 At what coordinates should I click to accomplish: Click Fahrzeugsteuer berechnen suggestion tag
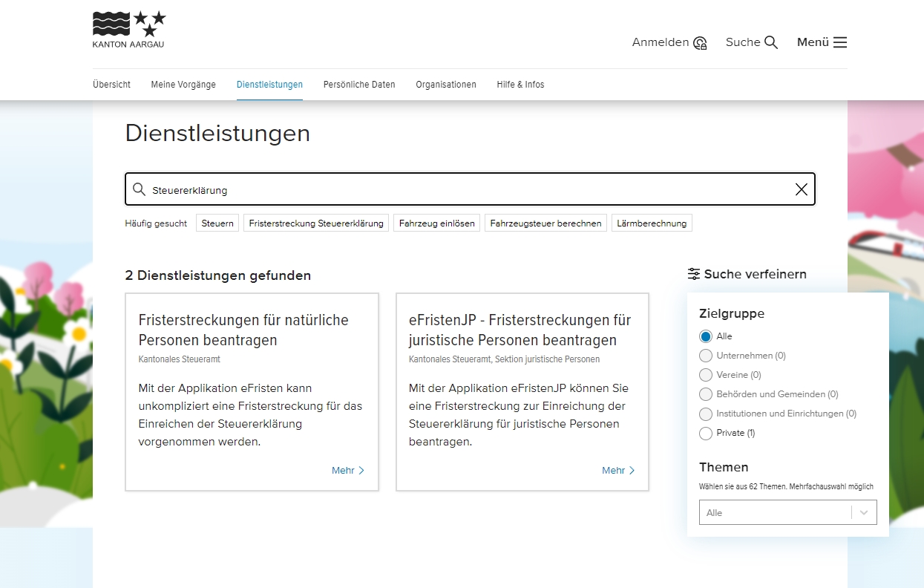point(545,223)
